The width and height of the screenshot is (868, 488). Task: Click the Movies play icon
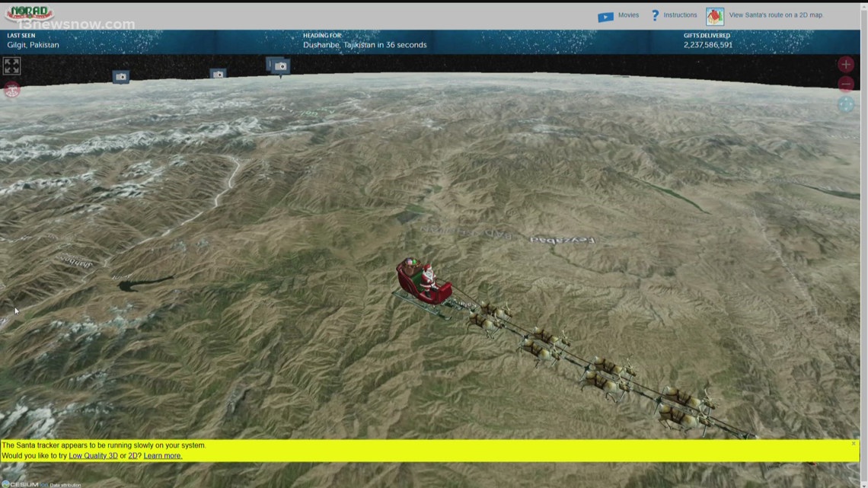[x=606, y=14]
